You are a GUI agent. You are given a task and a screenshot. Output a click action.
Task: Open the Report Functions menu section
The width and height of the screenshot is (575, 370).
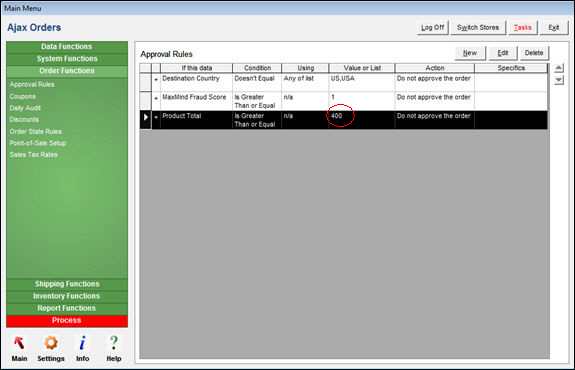click(x=67, y=308)
